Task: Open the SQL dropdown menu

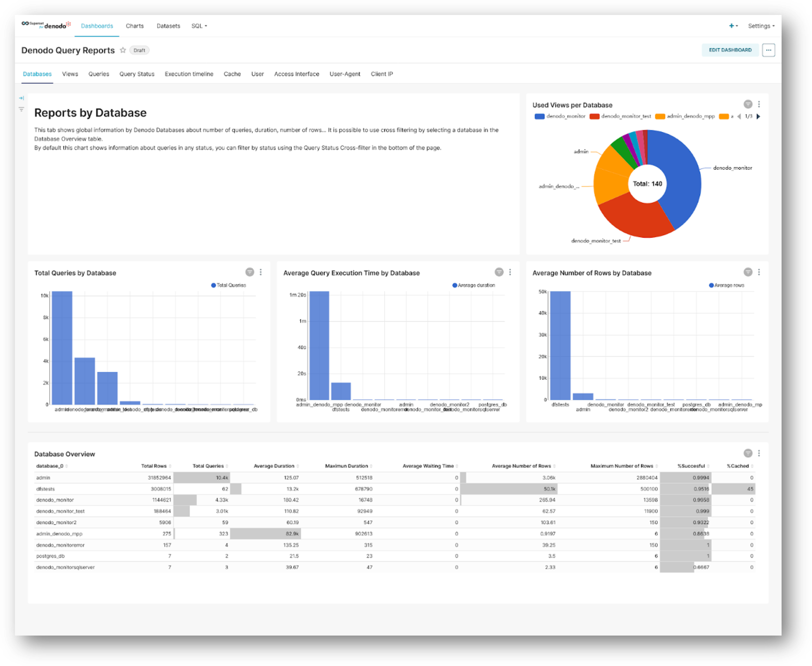Action: tap(199, 26)
